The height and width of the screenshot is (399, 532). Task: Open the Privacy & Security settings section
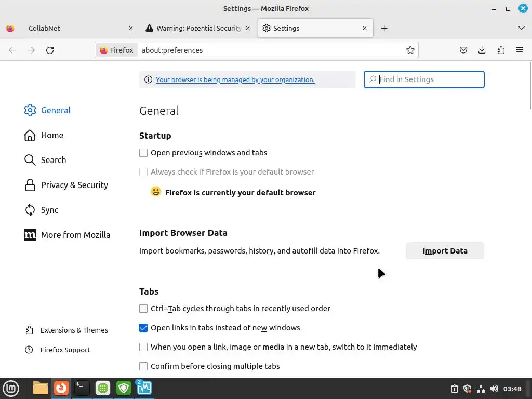click(74, 185)
